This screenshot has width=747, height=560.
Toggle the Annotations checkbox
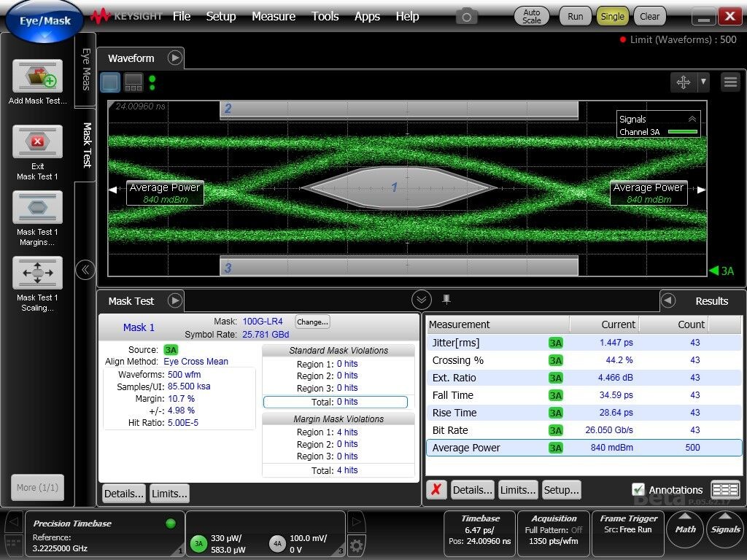[x=638, y=490]
